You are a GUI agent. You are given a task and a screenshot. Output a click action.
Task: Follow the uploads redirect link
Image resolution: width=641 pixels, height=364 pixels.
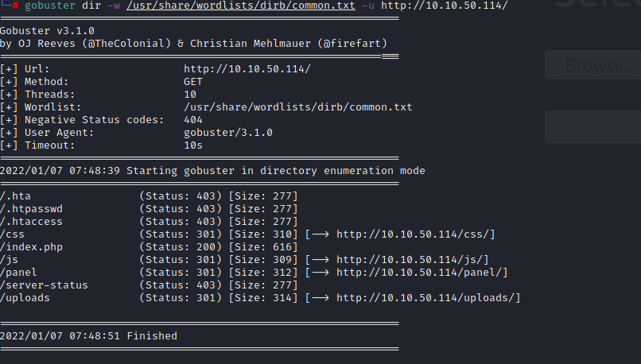tap(429, 298)
